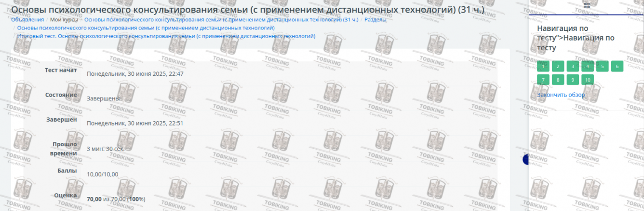The image size is (644, 211).
Task: Click the "Мои курсы" breadcrumb item
Action: 64,20
